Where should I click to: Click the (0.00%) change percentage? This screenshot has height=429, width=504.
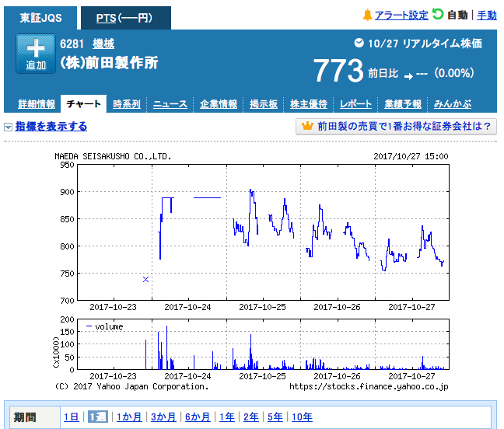click(454, 73)
